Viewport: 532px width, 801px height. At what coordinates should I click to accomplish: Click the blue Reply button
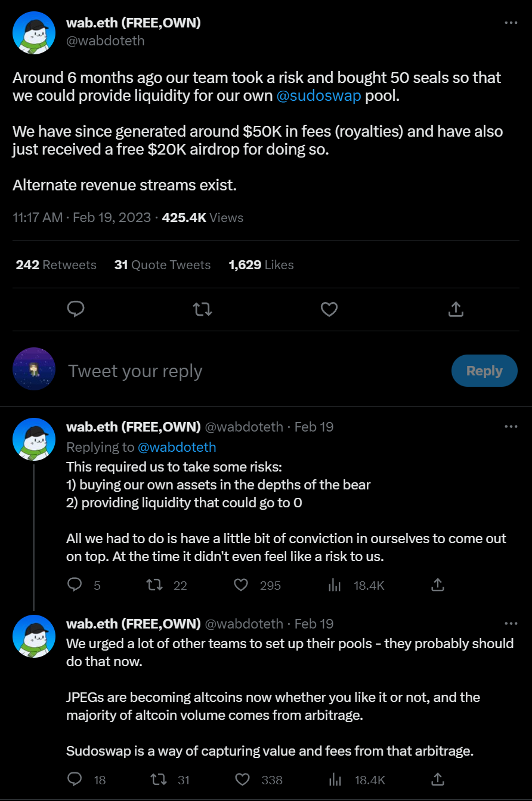coord(484,371)
